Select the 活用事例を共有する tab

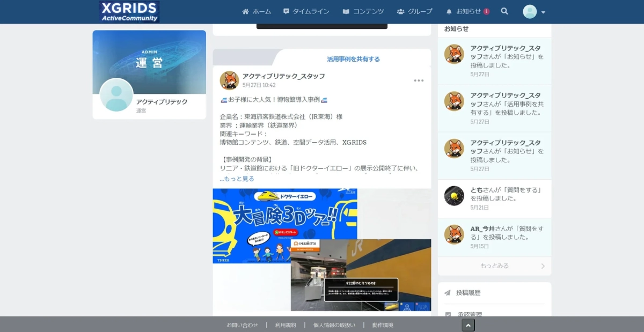click(353, 59)
